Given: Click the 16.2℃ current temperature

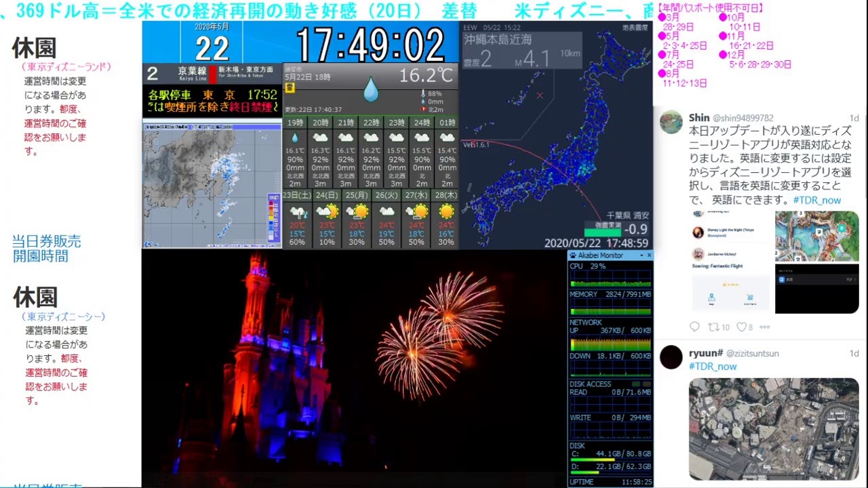Looking at the screenshot, I should click(425, 75).
